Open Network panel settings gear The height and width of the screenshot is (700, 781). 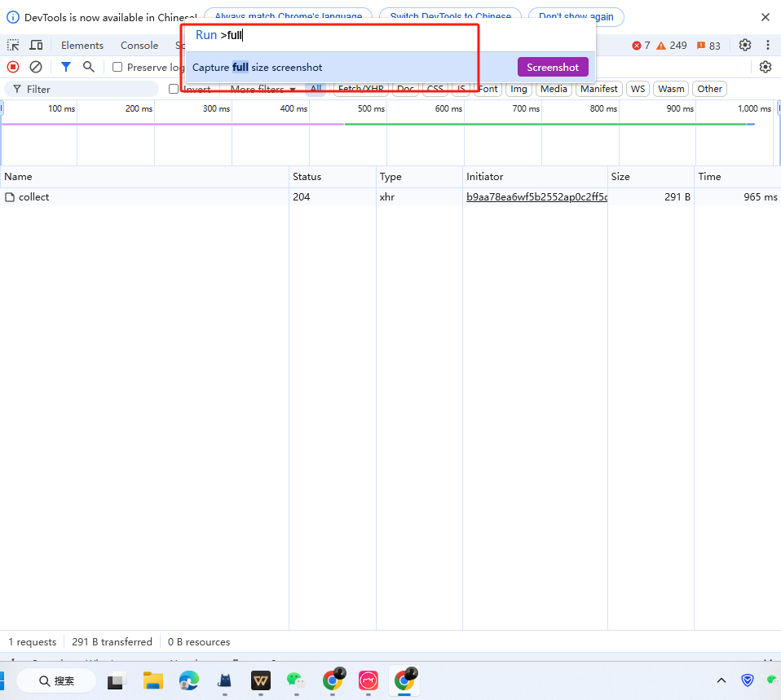(x=766, y=67)
